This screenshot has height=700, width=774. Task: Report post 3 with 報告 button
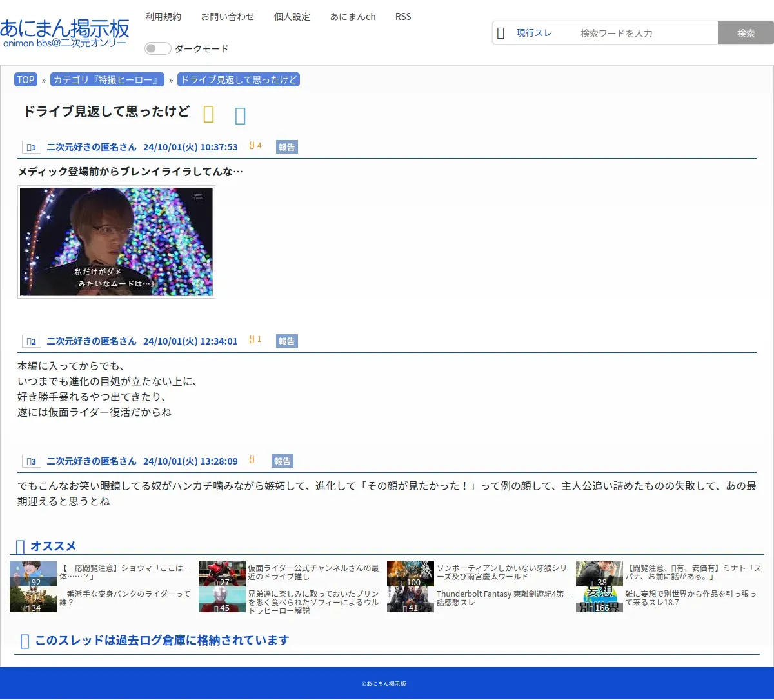pyautogui.click(x=283, y=461)
